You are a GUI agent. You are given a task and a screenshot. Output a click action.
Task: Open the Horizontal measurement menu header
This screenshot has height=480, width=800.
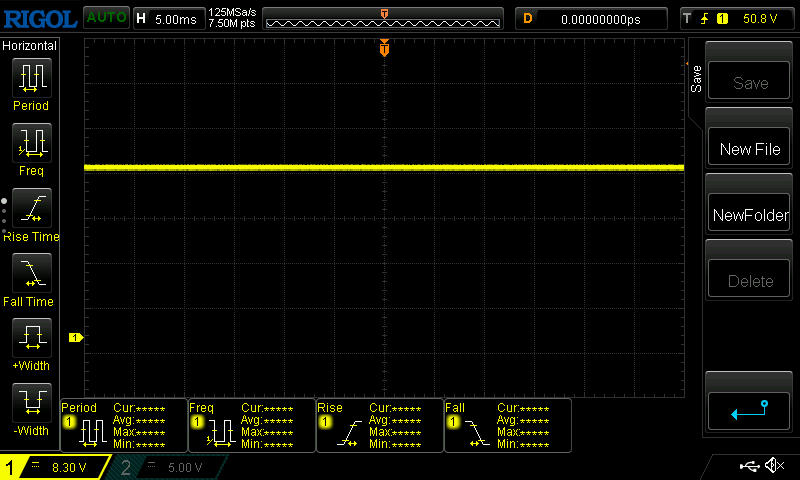30,46
